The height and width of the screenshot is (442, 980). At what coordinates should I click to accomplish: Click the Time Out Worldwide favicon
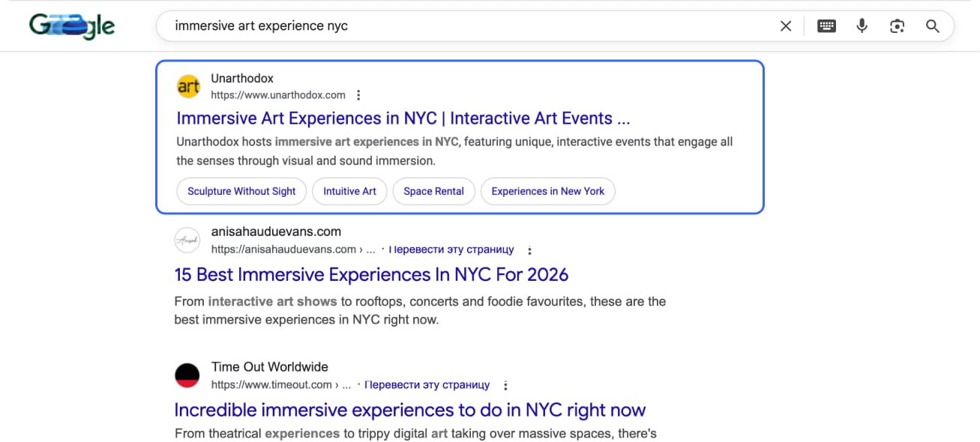[x=187, y=375]
